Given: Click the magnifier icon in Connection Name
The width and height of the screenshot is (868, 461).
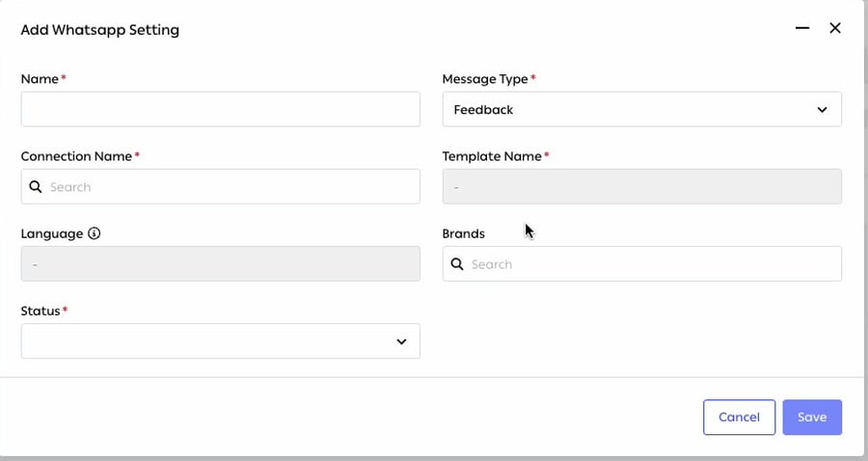Looking at the screenshot, I should coord(36,186).
